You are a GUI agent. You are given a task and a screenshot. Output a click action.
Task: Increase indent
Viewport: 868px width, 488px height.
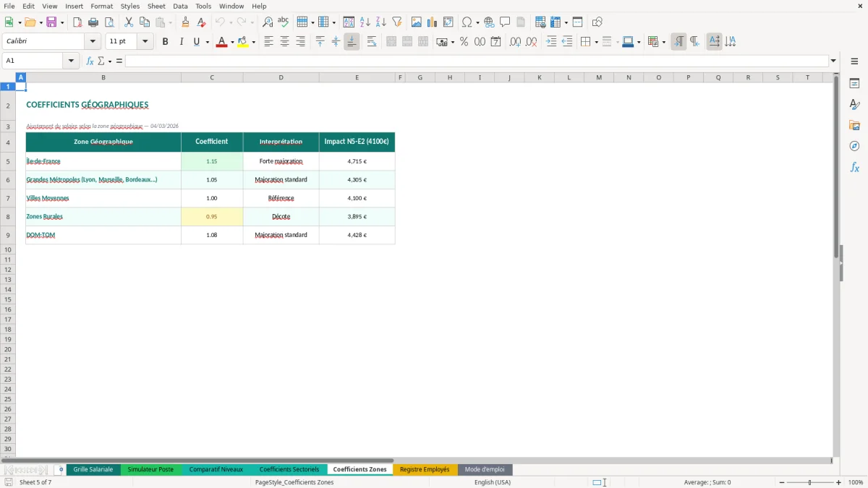coord(551,42)
